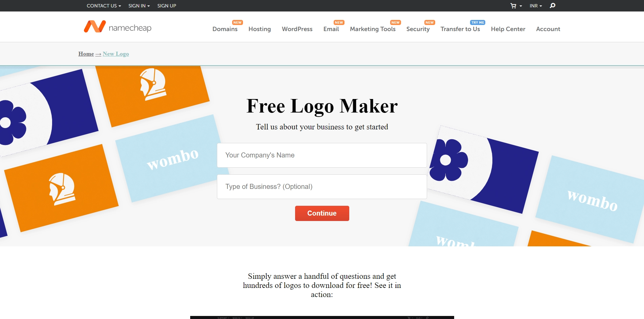Image resolution: width=644 pixels, height=319 pixels.
Task: Open the INR currency dropdown
Action: [x=535, y=6]
